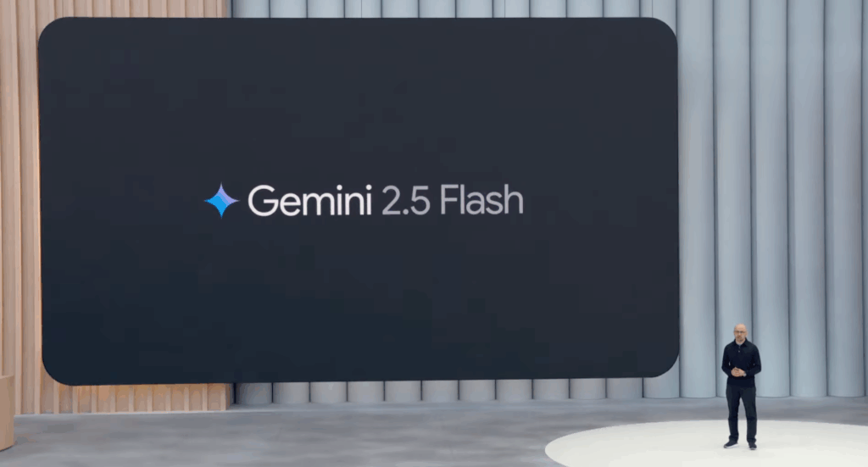Select the word Flash on screen
The image size is (868, 467).
click(481, 200)
